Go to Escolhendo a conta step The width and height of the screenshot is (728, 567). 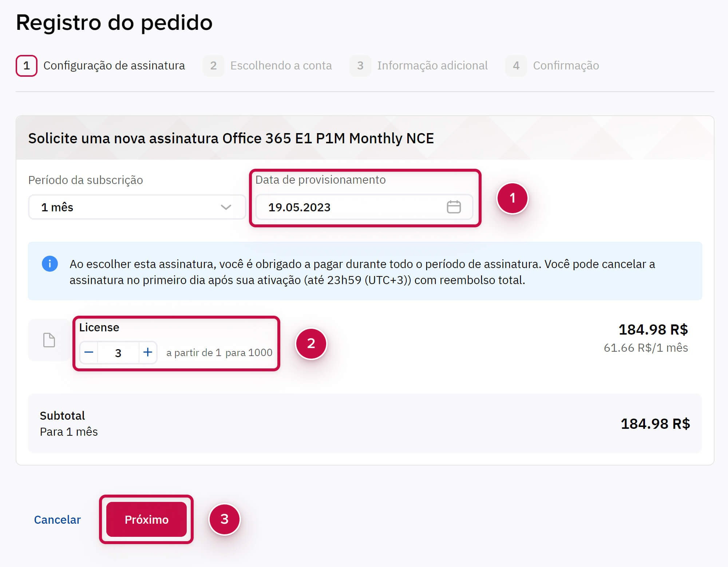(281, 65)
